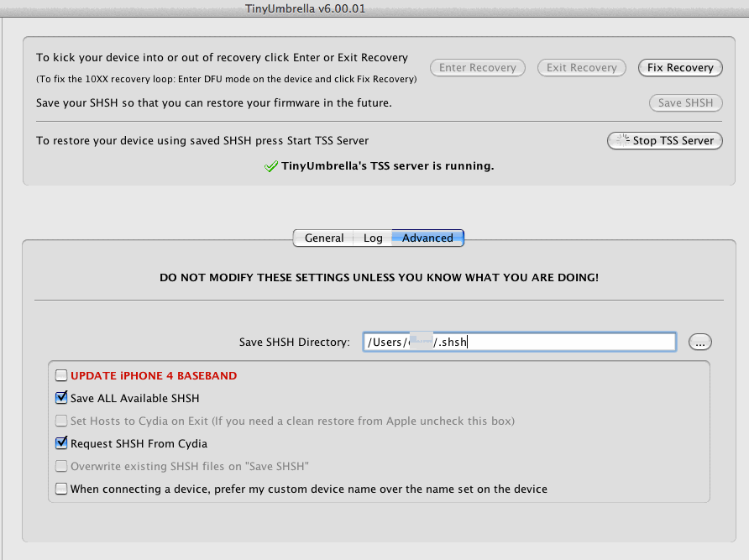Click the Save SHSH Directory text field
Image resolution: width=749 pixels, height=560 pixels.
[519, 342]
